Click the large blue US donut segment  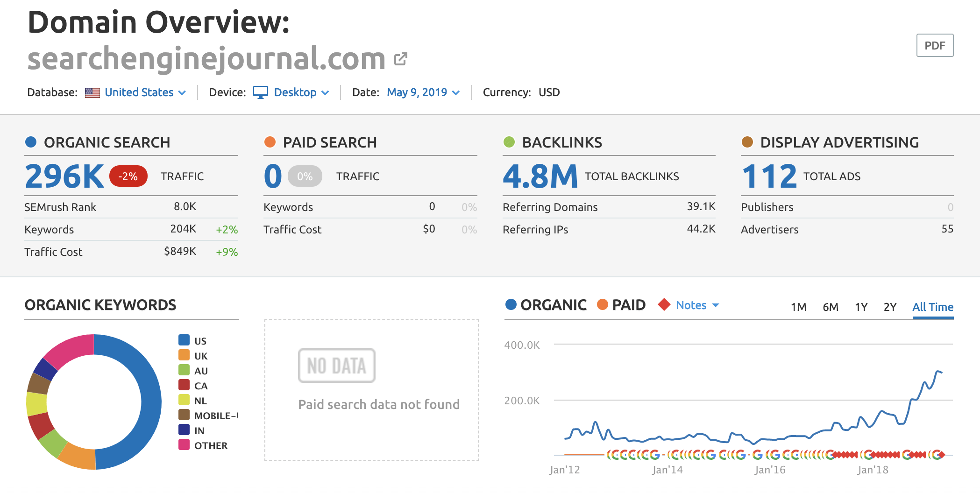[150, 401]
